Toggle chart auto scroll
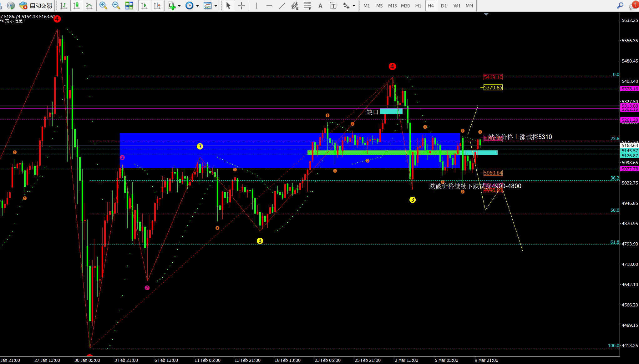The image size is (639, 364). 144,6
